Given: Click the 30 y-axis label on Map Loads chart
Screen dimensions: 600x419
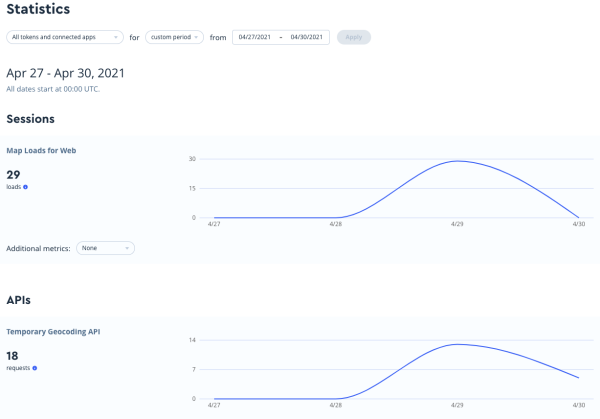Looking at the screenshot, I should [x=192, y=159].
